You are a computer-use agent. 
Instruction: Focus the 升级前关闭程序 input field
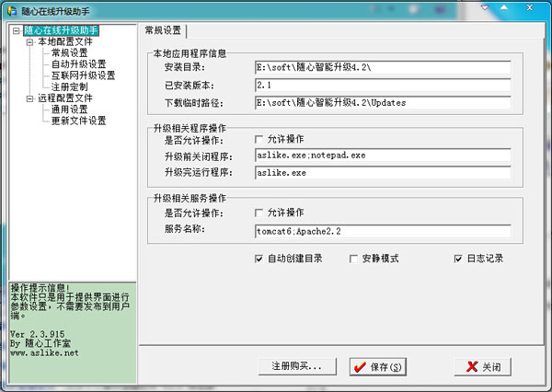(382, 156)
